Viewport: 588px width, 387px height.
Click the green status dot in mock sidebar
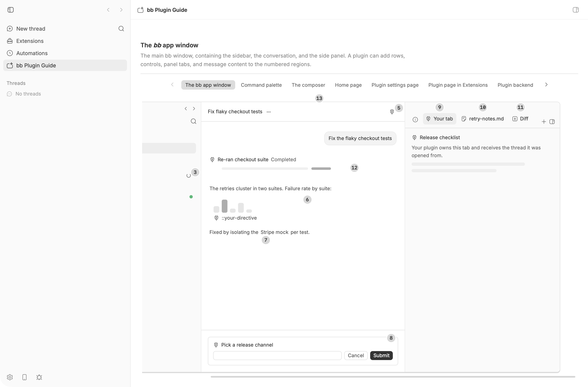tap(191, 197)
